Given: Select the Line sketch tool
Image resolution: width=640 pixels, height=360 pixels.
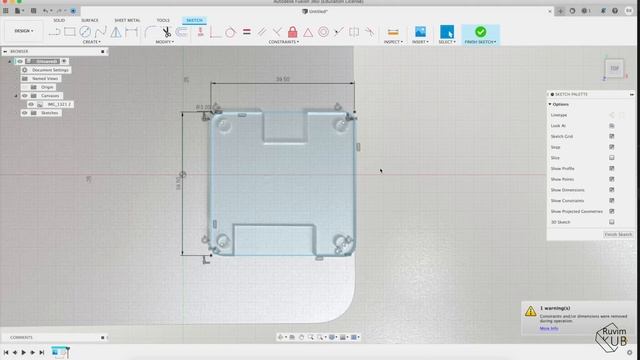Looking at the screenshot, I should coord(54,32).
